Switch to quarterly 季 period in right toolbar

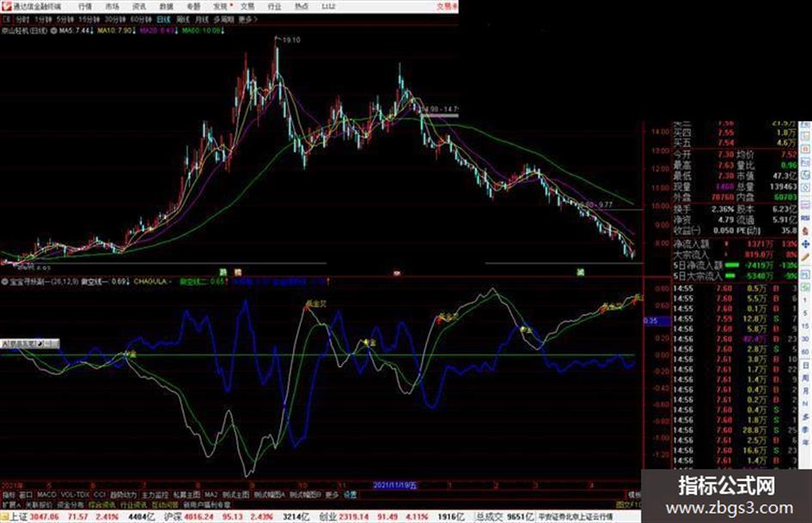point(806,429)
